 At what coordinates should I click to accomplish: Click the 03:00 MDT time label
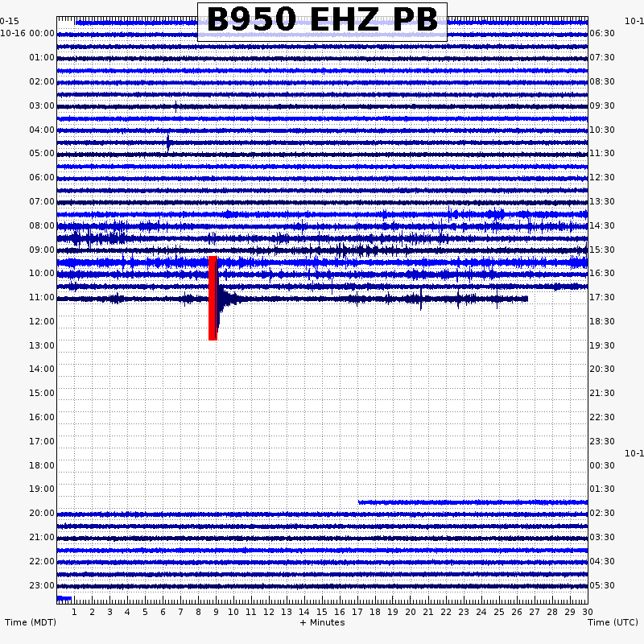tap(42, 105)
